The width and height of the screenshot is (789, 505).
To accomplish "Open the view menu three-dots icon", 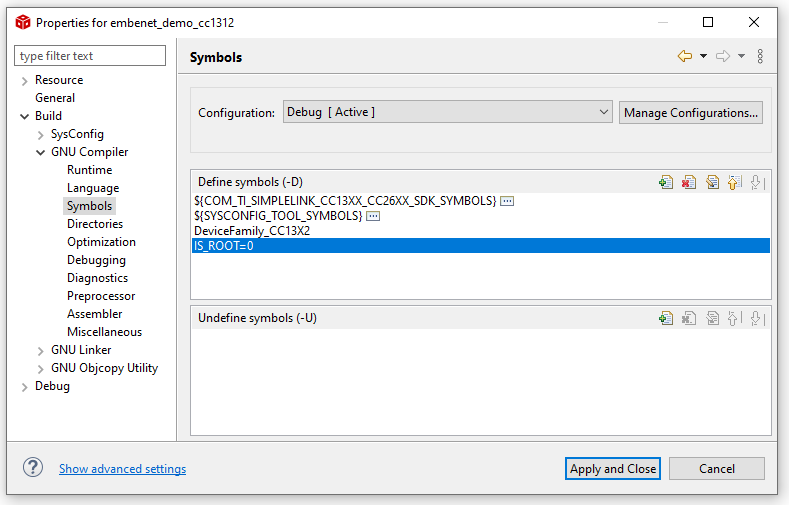I will (760, 56).
